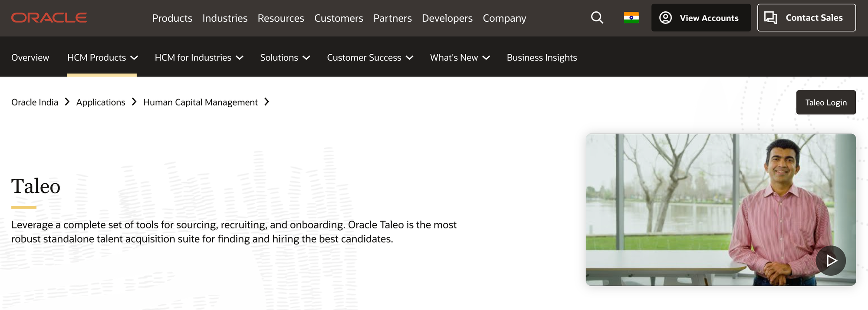The height and width of the screenshot is (310, 868).
Task: Follow the Applications breadcrumb link
Action: [x=100, y=102]
